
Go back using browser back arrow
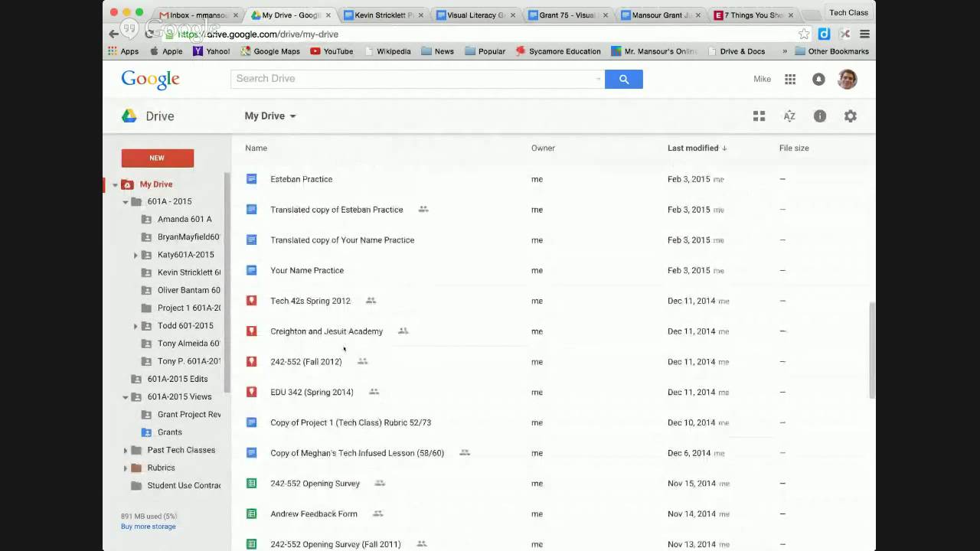pyautogui.click(x=113, y=34)
